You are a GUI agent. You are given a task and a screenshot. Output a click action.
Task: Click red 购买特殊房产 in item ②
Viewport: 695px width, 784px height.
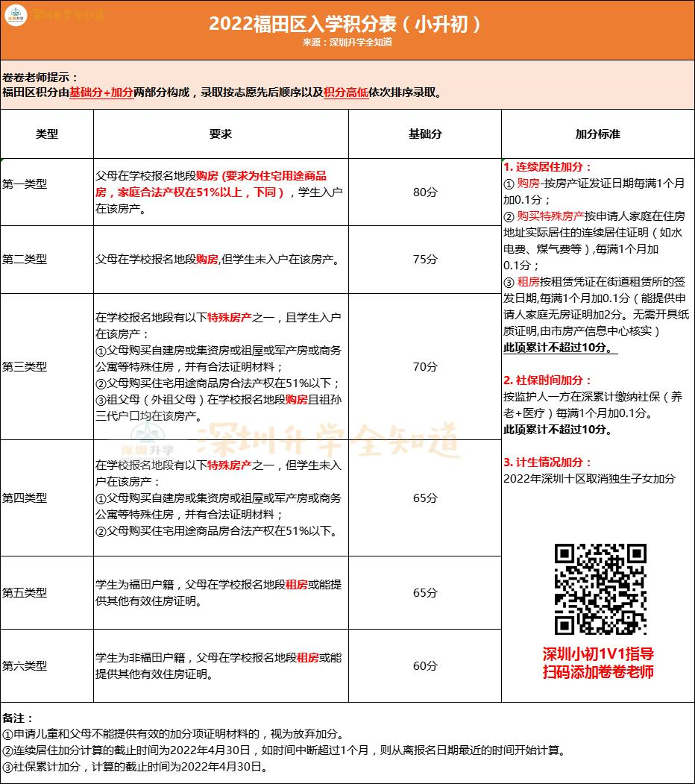tap(550, 216)
